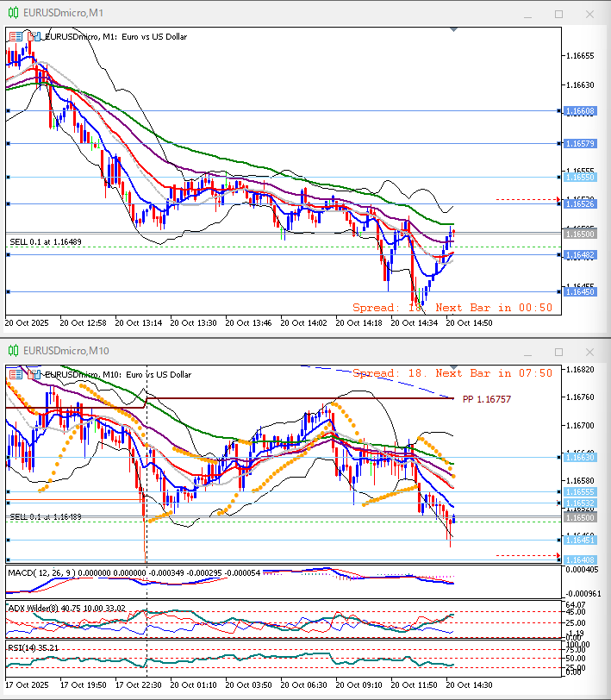Viewport: 611px width, 700px height.
Task: Select the SELL 0.1 order label in M1 chart
Action: [46, 241]
